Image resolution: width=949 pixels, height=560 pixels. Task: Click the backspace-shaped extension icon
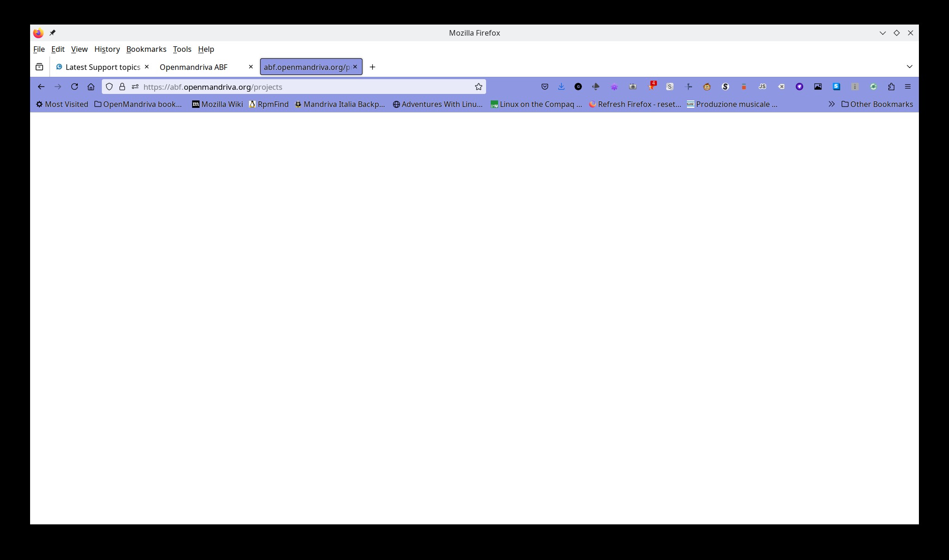[781, 87]
